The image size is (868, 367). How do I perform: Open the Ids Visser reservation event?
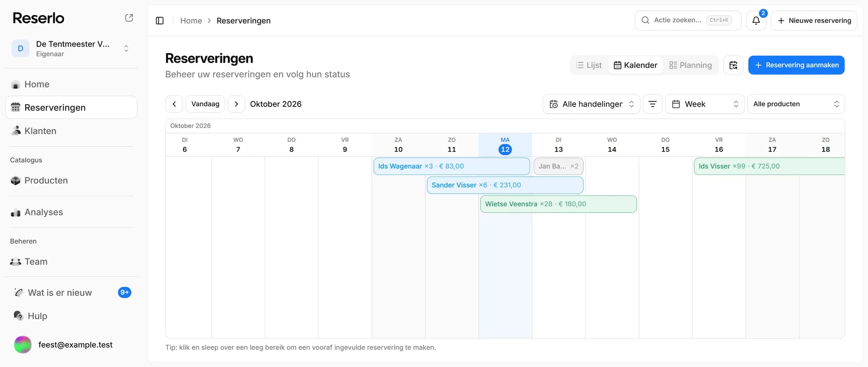pyautogui.click(x=770, y=166)
